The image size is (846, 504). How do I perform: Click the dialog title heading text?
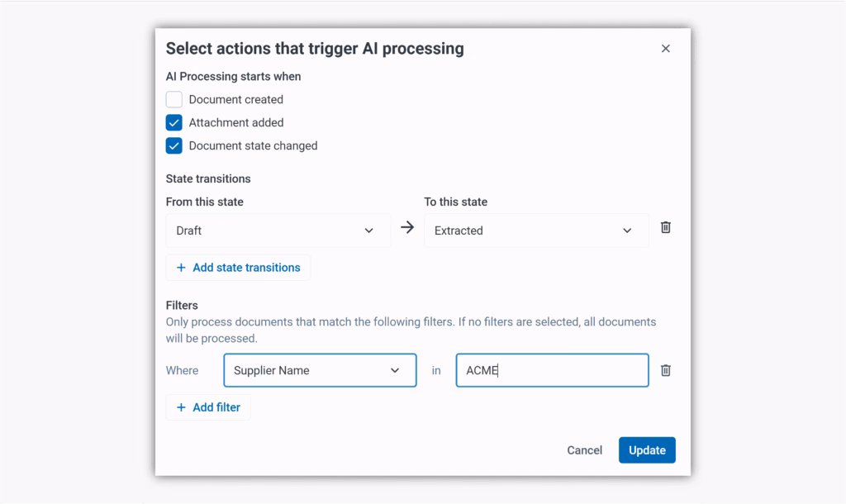pos(315,49)
